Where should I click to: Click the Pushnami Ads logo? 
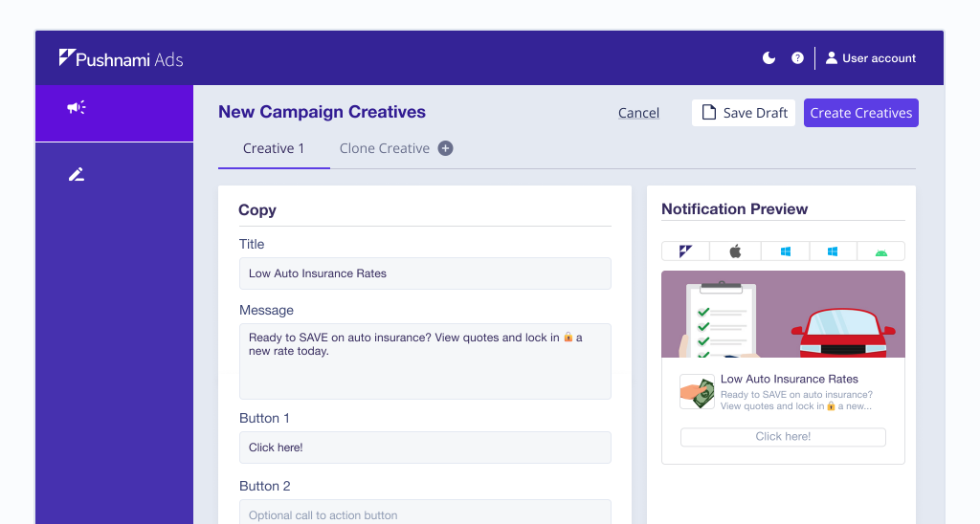(x=121, y=58)
